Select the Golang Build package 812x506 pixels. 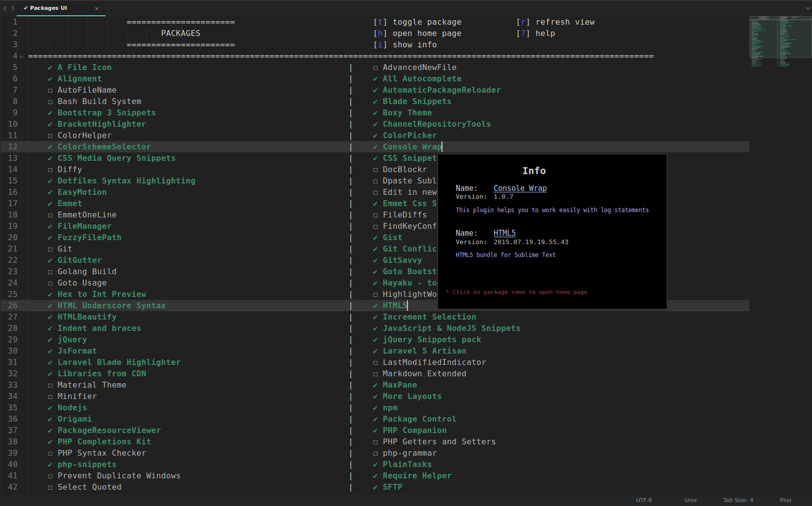pos(87,272)
